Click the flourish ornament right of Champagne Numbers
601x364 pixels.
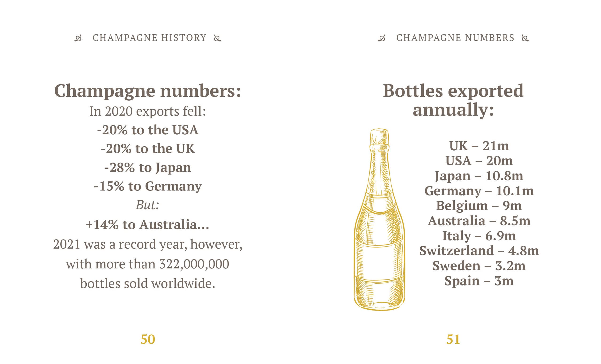click(x=525, y=38)
